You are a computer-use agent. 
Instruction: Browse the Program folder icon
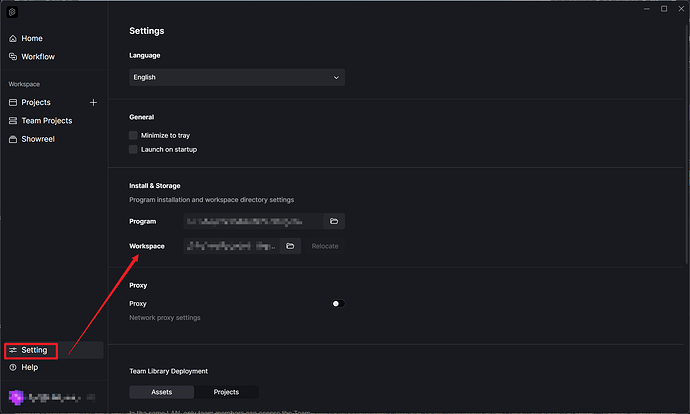click(334, 221)
